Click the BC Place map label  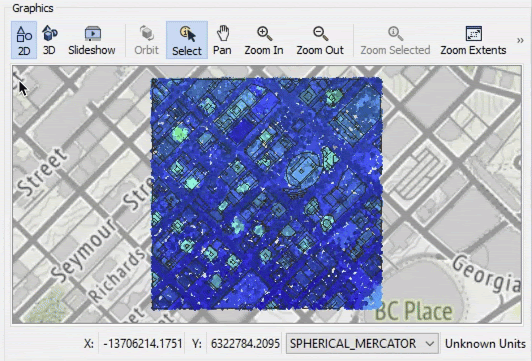414,311
